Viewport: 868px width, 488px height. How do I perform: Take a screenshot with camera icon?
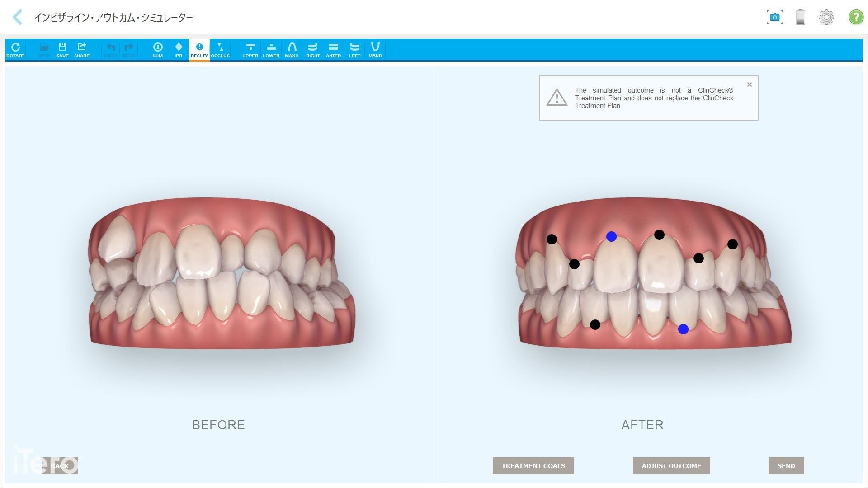(774, 17)
